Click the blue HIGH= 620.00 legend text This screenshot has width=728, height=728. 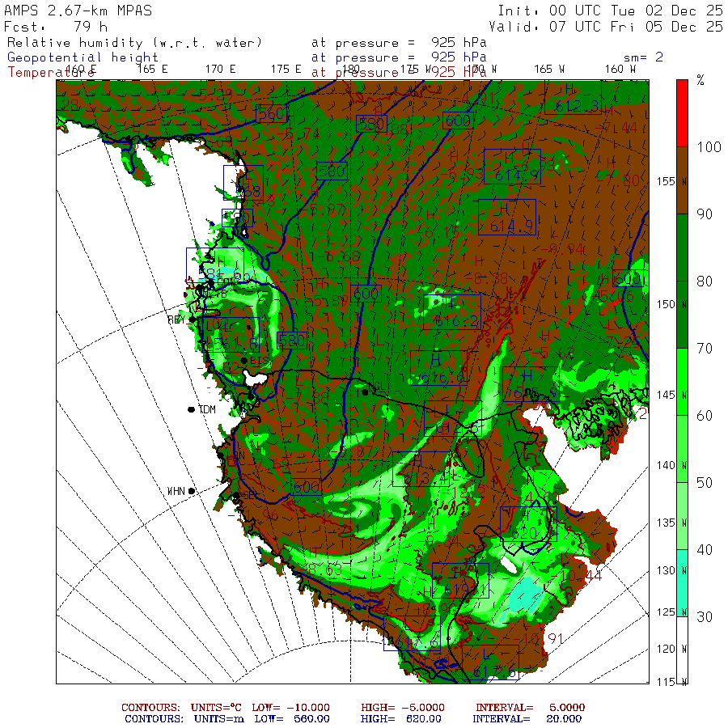pyautogui.click(x=401, y=719)
